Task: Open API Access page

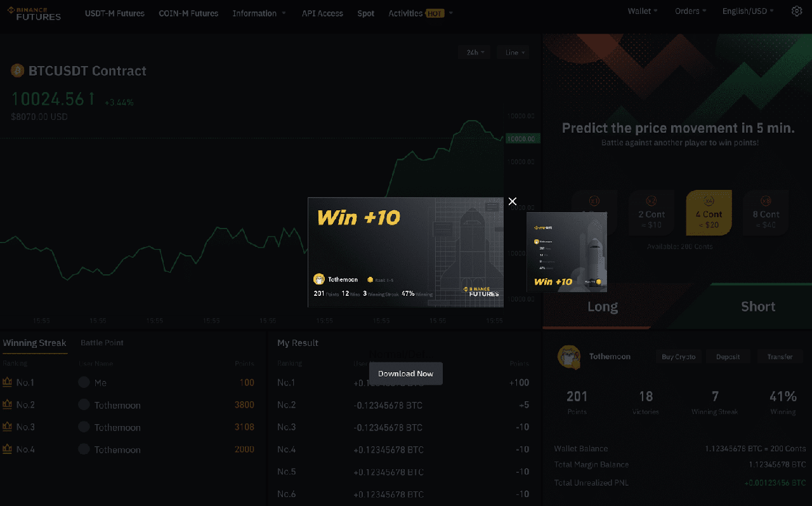Action: (x=322, y=13)
